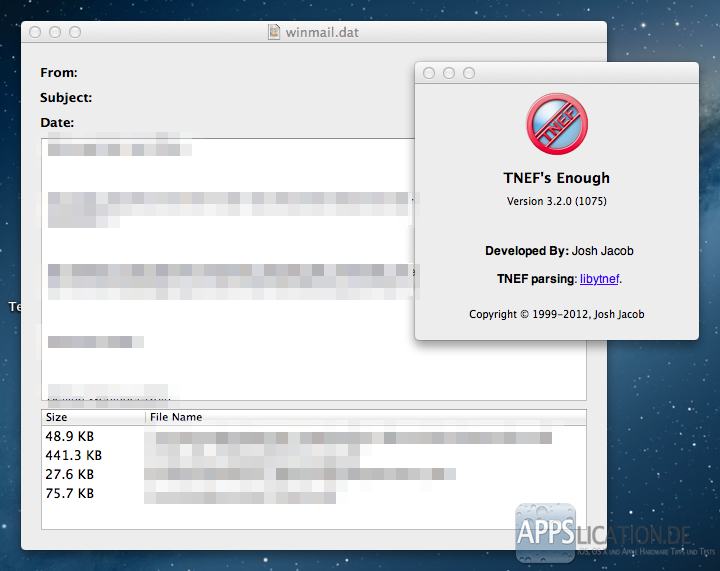Select the 441.3 KB attachment row

click(x=314, y=455)
